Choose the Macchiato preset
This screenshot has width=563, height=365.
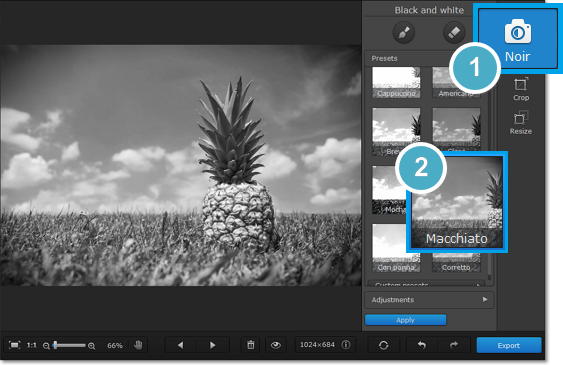pos(457,202)
